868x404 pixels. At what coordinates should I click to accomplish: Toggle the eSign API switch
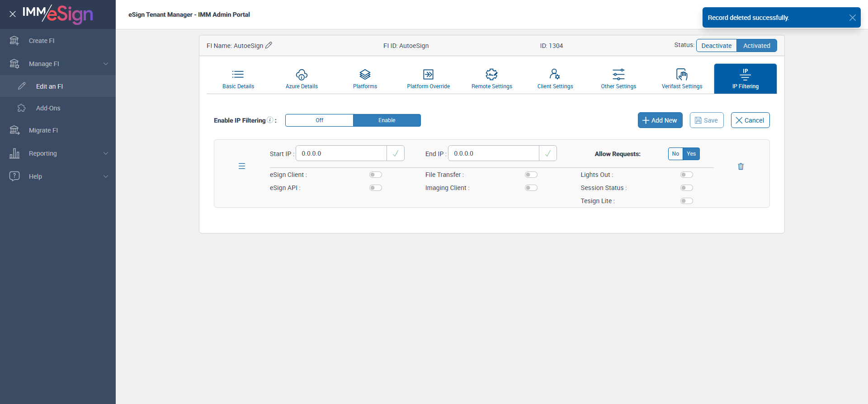tap(376, 188)
